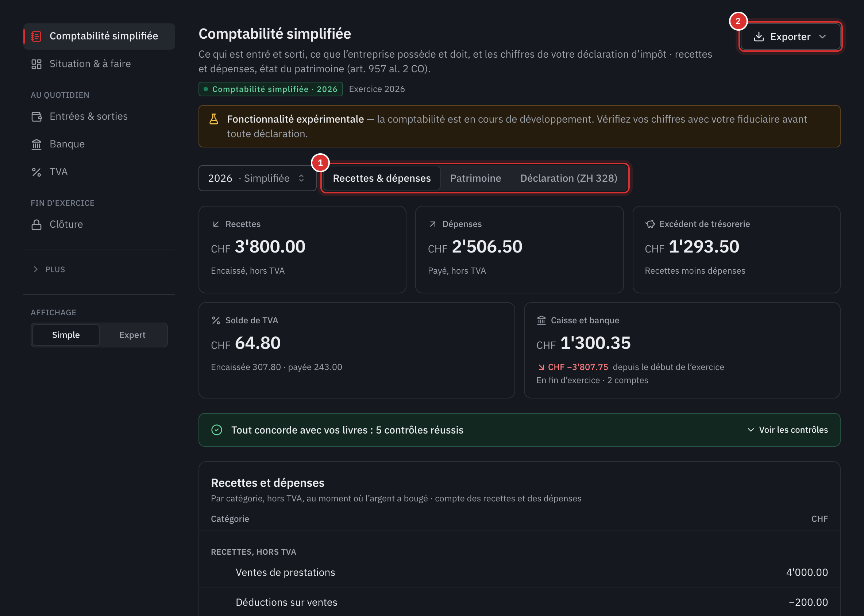The width and height of the screenshot is (864, 616).
Task: Switch to the Patrimoine tab
Action: point(475,178)
